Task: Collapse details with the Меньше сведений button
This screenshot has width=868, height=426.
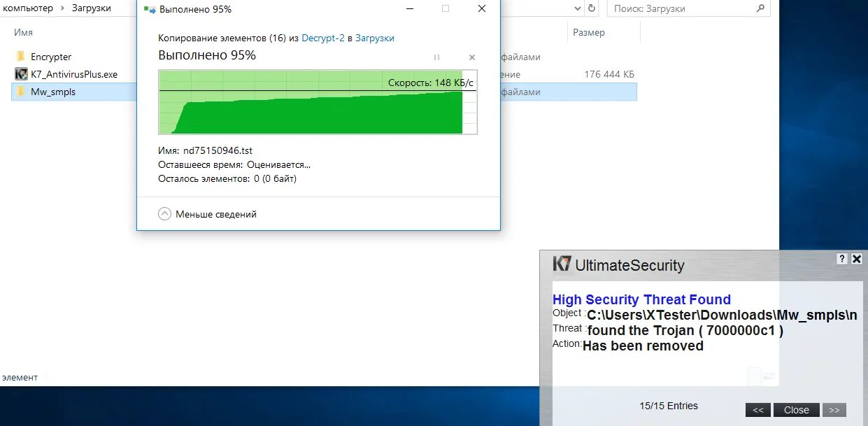Action: 208,214
